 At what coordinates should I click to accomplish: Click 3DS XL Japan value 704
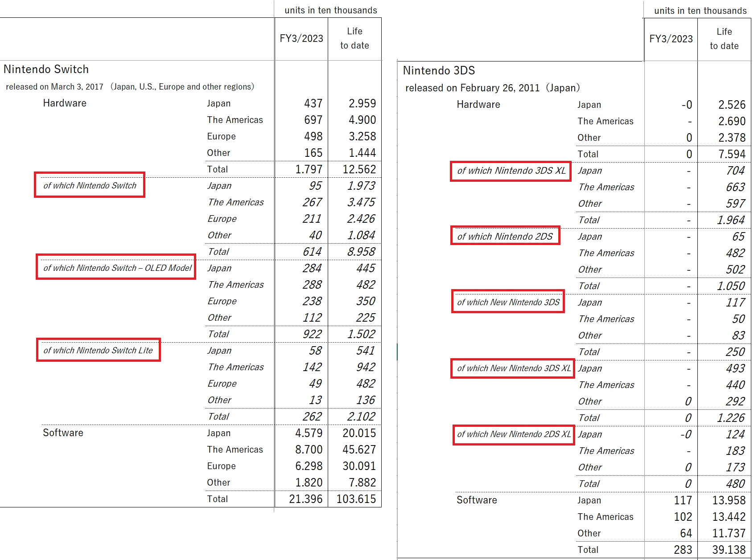pyautogui.click(x=735, y=171)
